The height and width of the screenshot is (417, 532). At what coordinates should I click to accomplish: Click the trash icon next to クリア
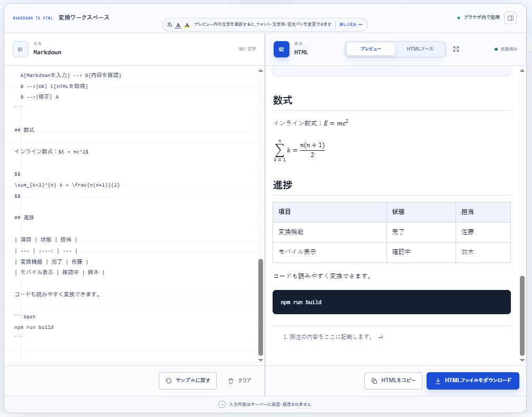click(231, 381)
